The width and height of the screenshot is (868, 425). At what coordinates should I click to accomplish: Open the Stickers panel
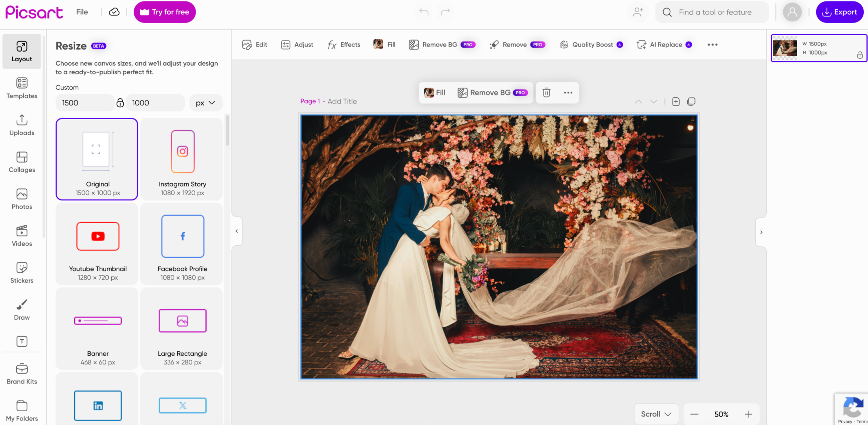22,273
